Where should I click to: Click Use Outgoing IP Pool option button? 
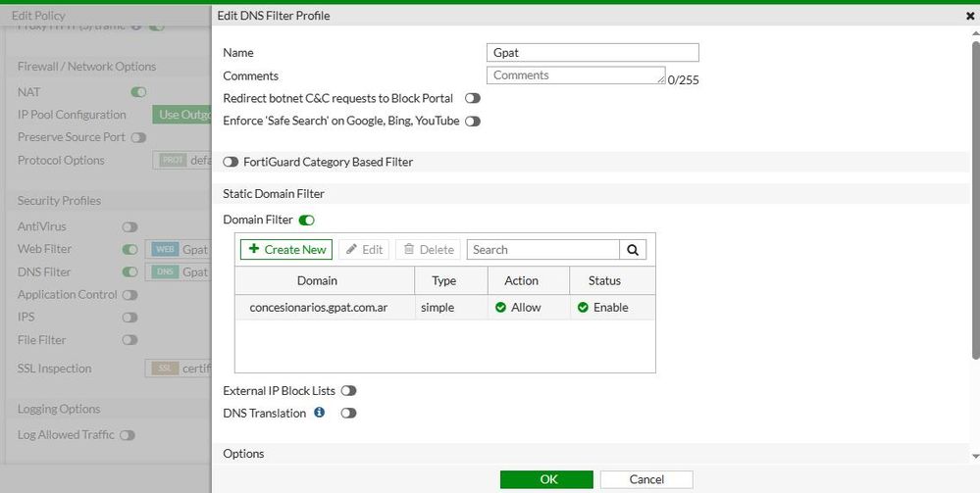click(181, 115)
